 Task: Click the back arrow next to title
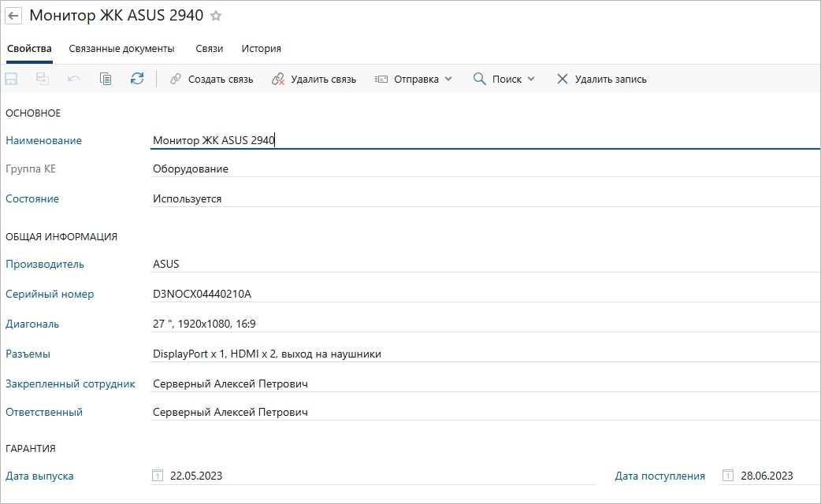click(13, 16)
